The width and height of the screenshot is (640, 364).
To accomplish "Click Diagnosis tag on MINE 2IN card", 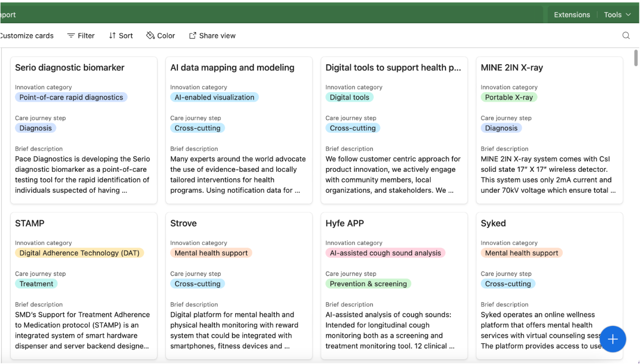I will point(501,128).
